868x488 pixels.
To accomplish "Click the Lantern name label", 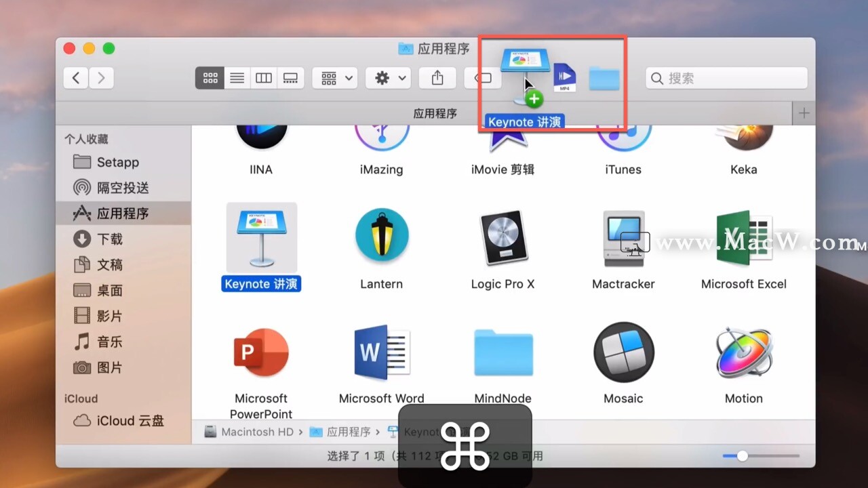I will (x=382, y=284).
